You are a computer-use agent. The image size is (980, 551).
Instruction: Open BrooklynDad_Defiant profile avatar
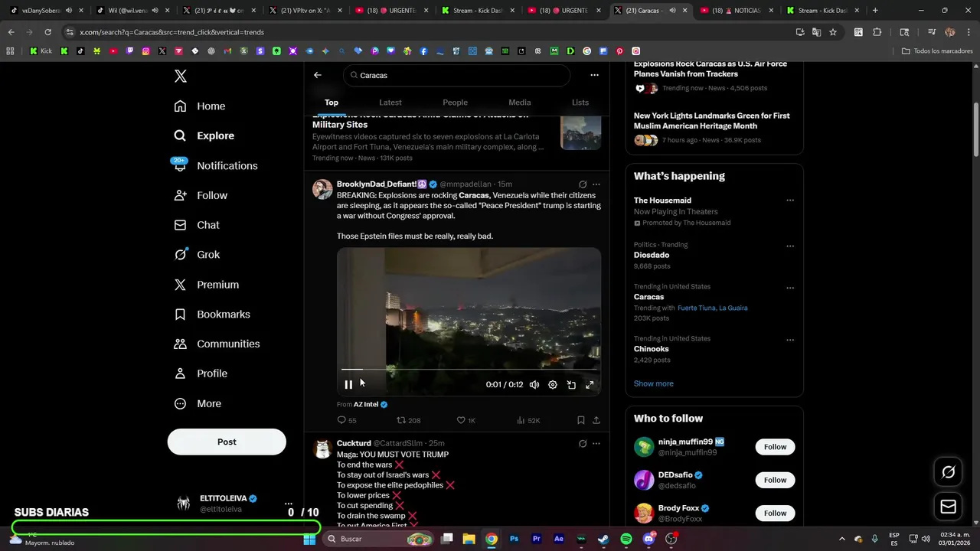pos(322,190)
